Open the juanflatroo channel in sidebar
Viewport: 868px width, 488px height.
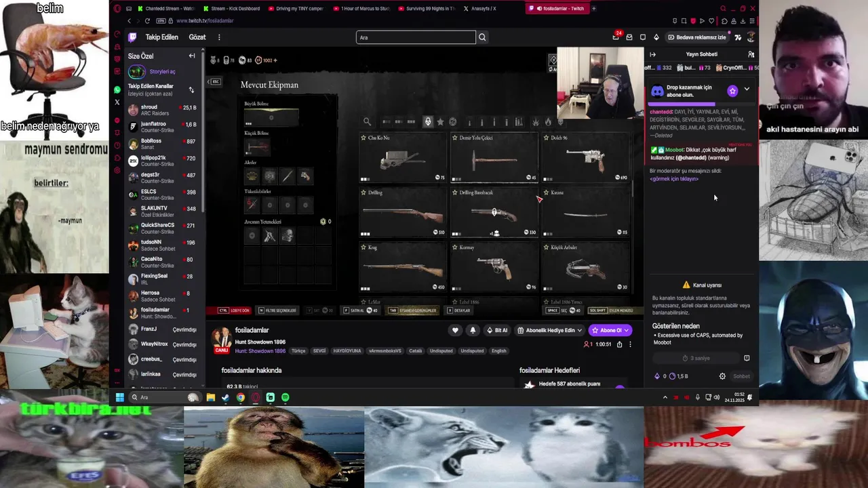162,127
